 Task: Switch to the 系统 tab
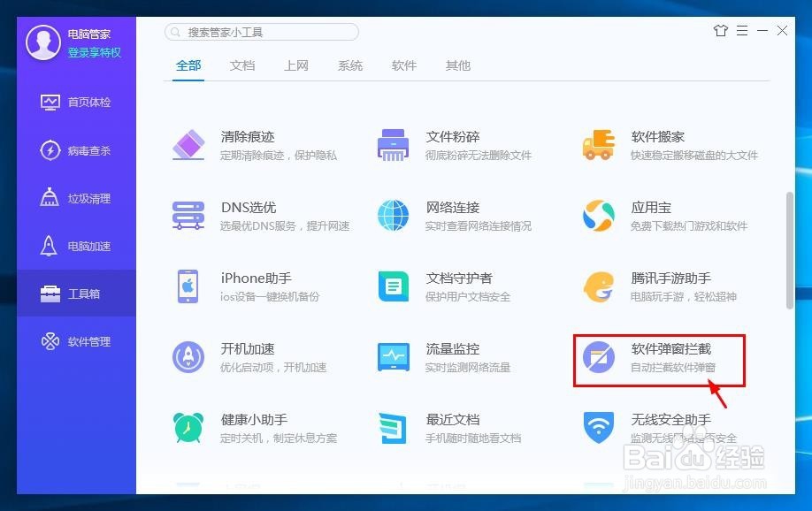click(349, 65)
